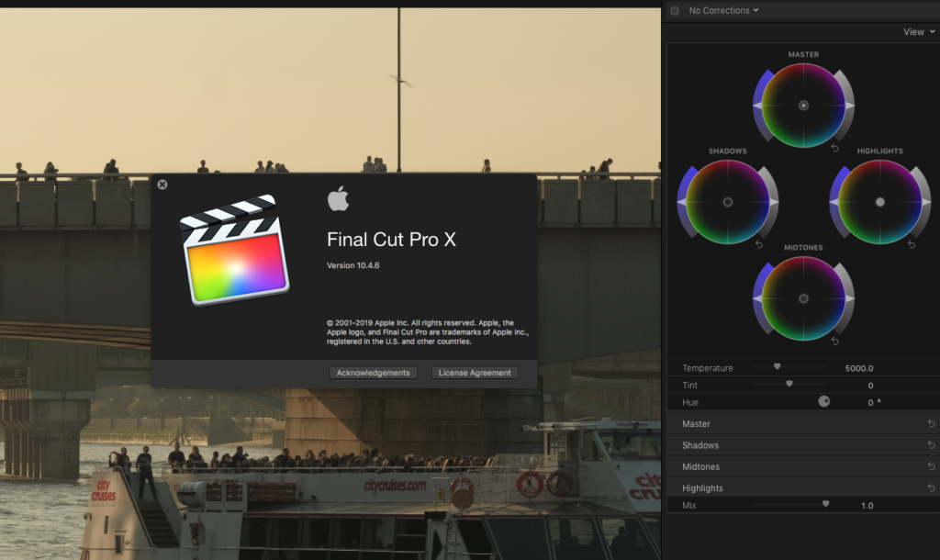Click the Tint value field
Image resolution: width=940 pixels, height=560 pixels.
tap(870, 386)
